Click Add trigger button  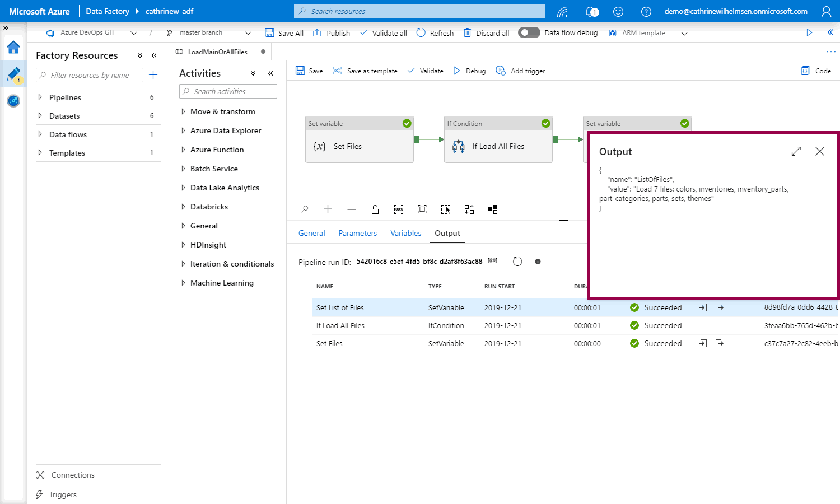tap(521, 71)
